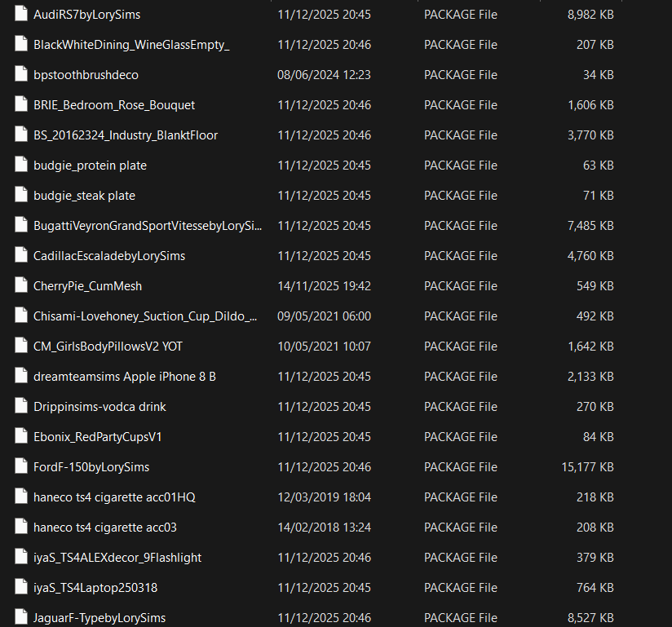Click the file icon beside iyaS_TS4Laptop250318
Image resolution: width=672 pixels, height=627 pixels.
21,587
